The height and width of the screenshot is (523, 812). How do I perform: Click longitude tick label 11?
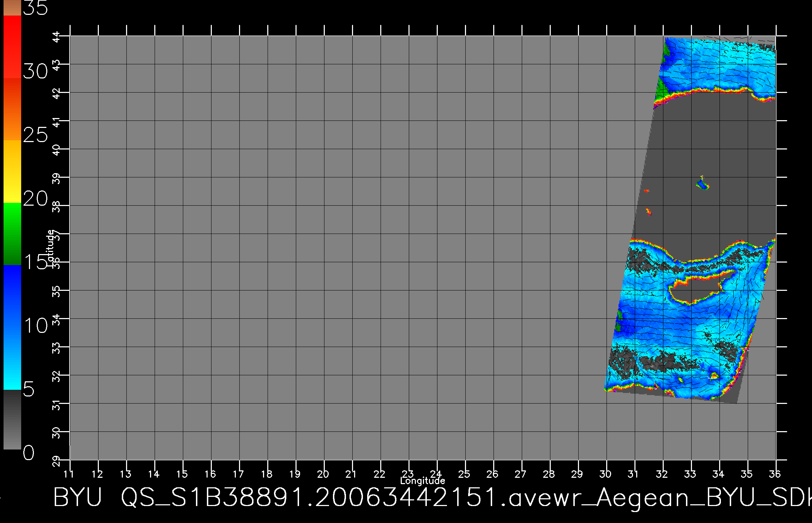click(69, 474)
